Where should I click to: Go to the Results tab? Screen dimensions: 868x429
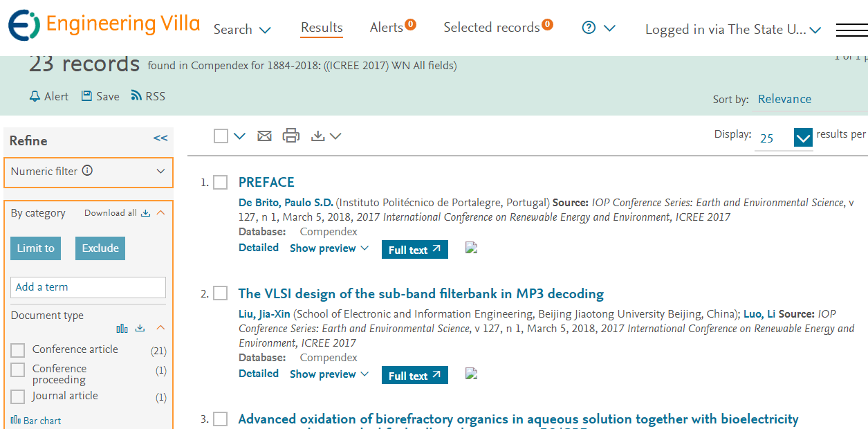pos(322,28)
